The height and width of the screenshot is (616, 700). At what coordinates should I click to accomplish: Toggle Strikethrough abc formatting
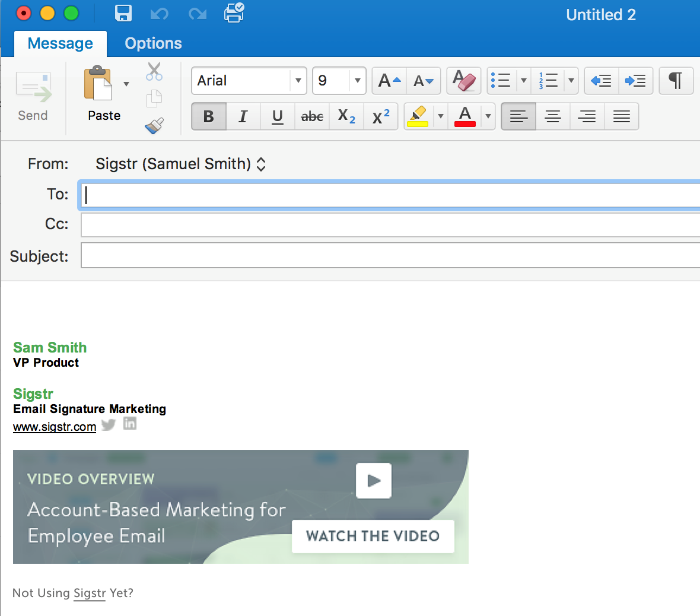(x=312, y=116)
